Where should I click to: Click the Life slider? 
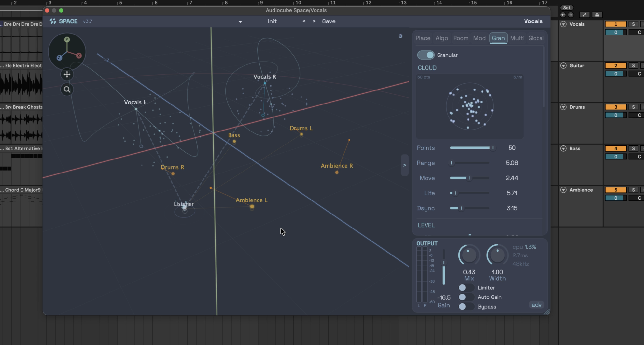click(x=469, y=193)
